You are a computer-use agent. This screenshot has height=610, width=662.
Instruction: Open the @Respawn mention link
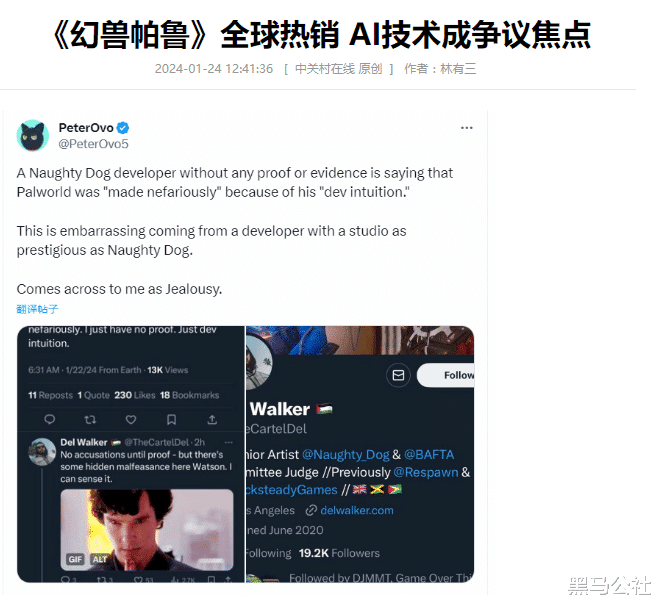pos(426,472)
